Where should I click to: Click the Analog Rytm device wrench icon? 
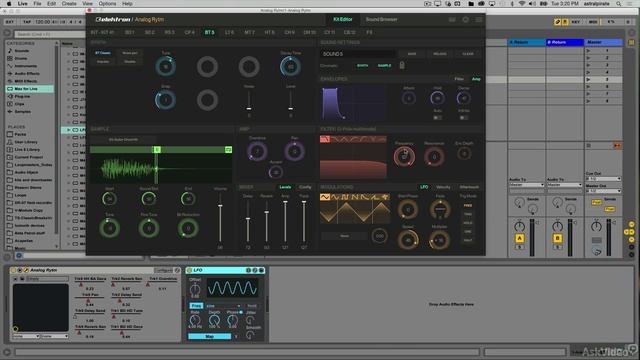pyautogui.click(x=26, y=270)
